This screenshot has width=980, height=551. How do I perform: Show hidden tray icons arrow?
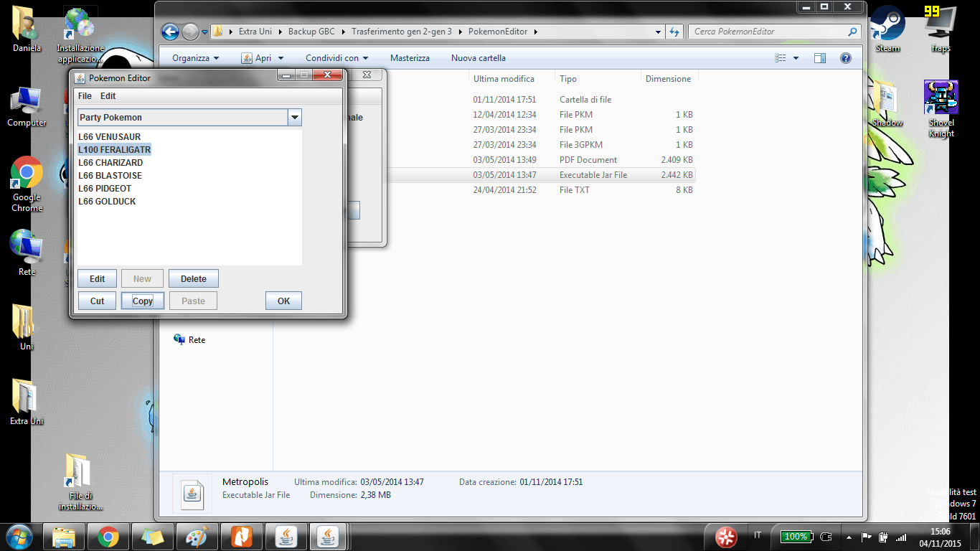pos(849,537)
